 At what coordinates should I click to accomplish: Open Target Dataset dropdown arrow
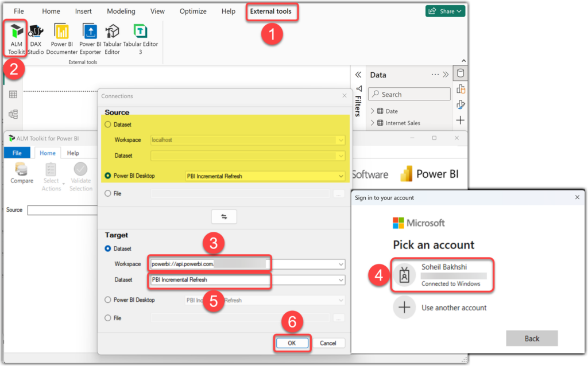tap(341, 280)
